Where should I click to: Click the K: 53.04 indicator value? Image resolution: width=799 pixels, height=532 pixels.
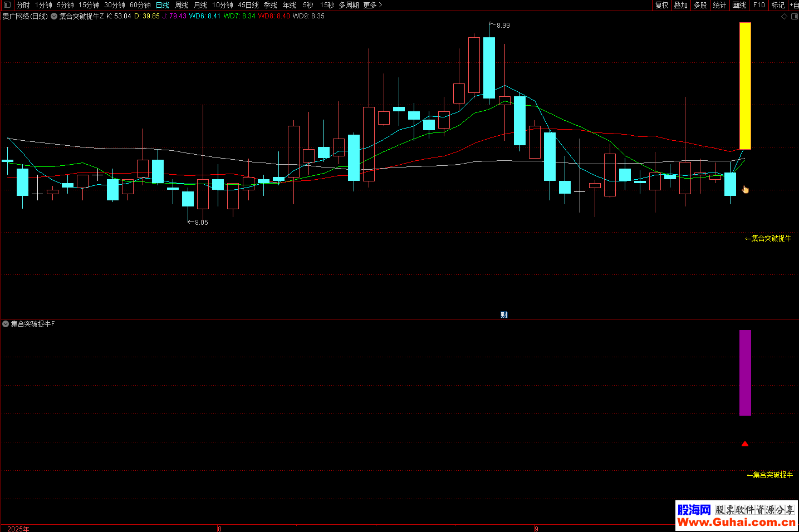coord(119,16)
